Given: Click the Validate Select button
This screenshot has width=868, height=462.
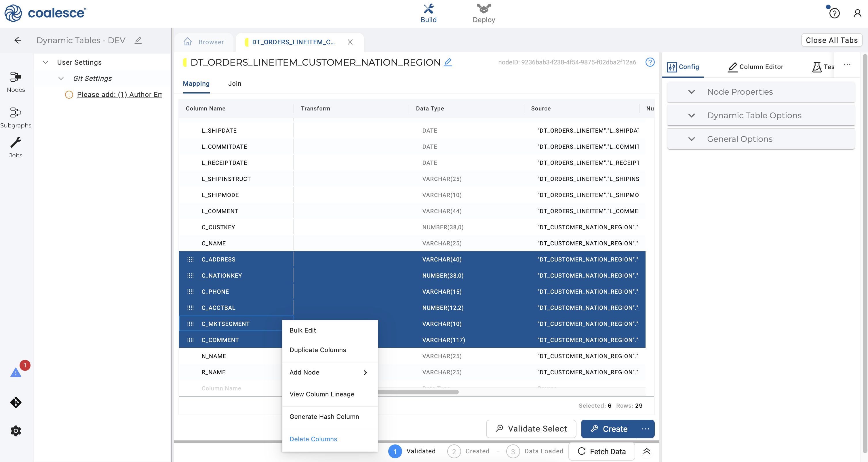Looking at the screenshot, I should point(531,429).
